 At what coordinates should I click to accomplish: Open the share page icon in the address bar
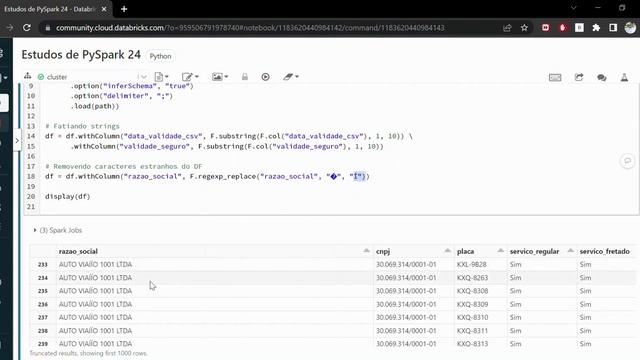pos(507,28)
